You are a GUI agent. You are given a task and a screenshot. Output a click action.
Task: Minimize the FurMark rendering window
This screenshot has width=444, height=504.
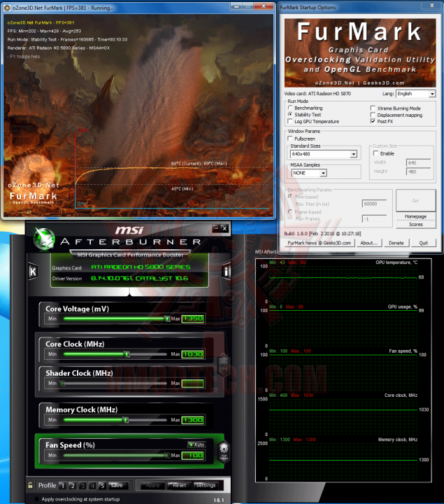(236, 6)
